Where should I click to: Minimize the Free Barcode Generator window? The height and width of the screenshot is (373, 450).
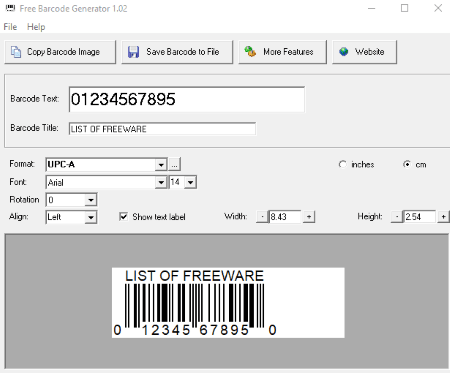click(x=372, y=8)
